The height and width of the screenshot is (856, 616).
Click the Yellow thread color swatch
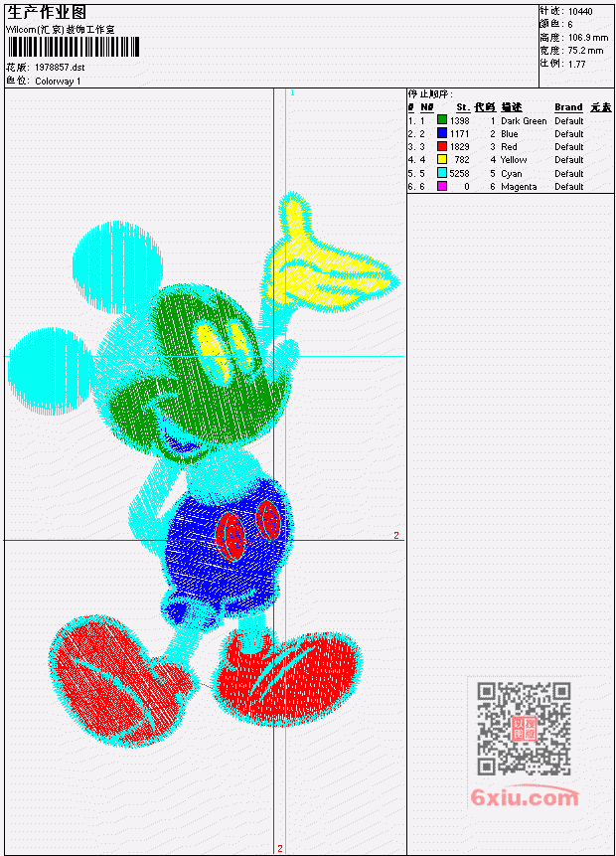point(442,159)
